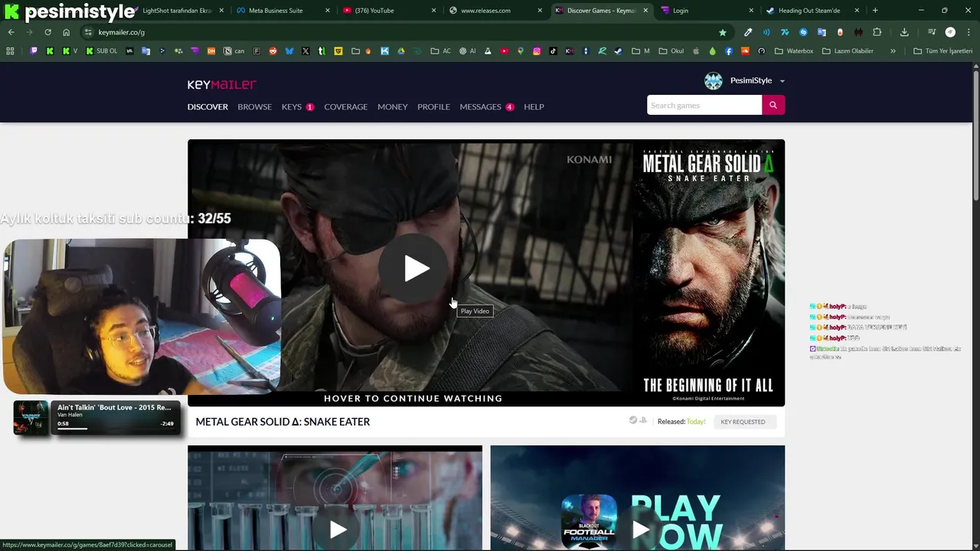Viewport: 980px width, 551px height.
Task: Open the Facebook bookmark icon
Action: (x=729, y=51)
